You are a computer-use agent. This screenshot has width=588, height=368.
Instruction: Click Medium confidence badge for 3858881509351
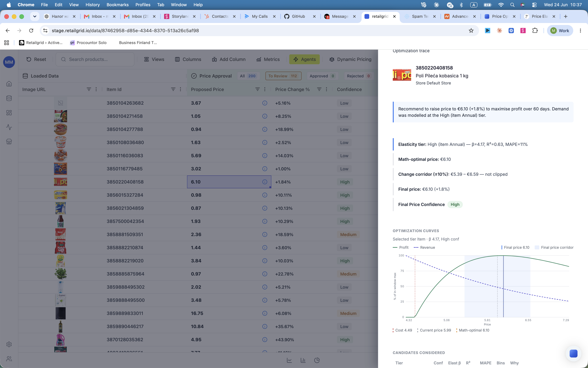click(x=348, y=235)
